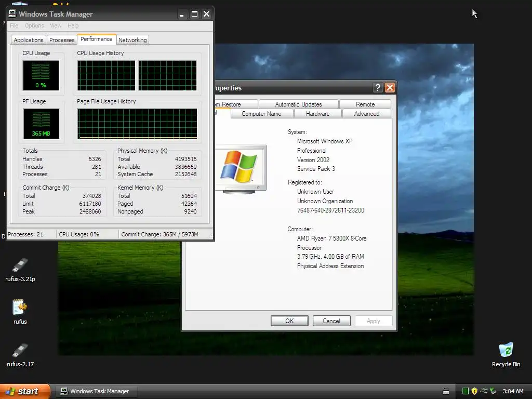Click the Handles value 6326

[x=95, y=159]
